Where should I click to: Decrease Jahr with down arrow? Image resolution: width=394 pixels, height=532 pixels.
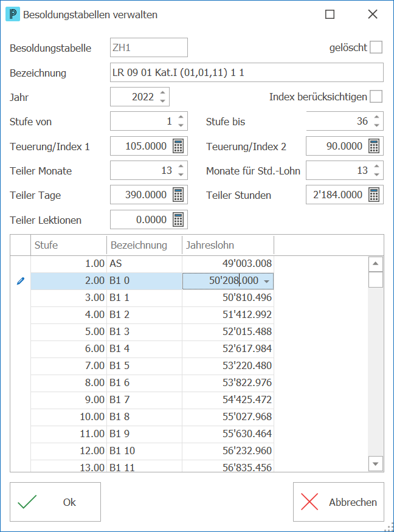point(162,101)
